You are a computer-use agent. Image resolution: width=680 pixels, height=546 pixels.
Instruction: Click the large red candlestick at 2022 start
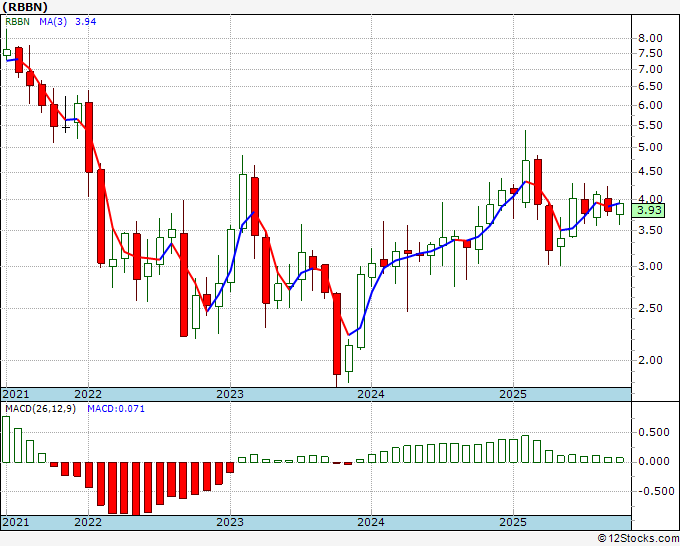[89, 137]
